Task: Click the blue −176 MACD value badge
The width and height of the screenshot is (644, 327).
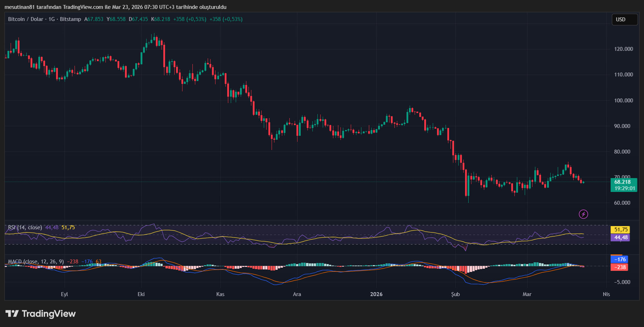Action: coord(620,259)
